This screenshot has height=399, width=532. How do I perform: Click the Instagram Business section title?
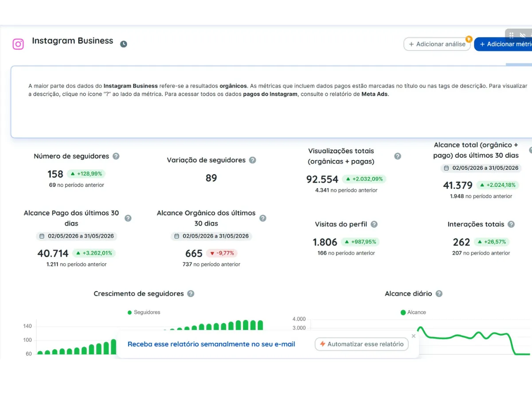73,41
